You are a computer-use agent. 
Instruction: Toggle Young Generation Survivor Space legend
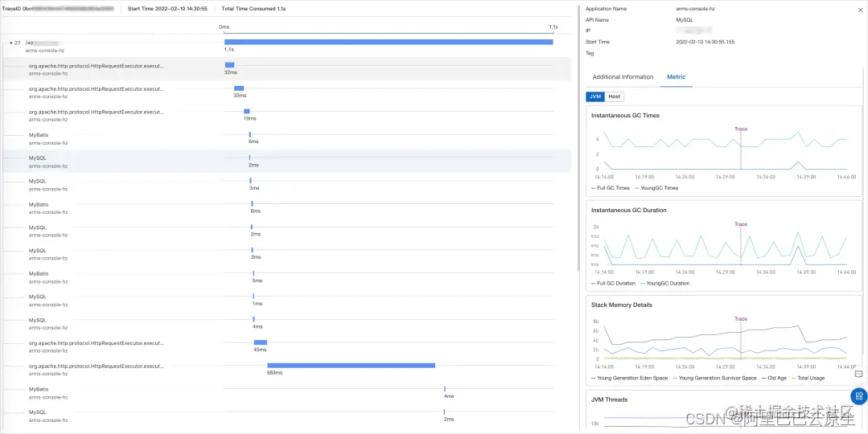click(714, 379)
